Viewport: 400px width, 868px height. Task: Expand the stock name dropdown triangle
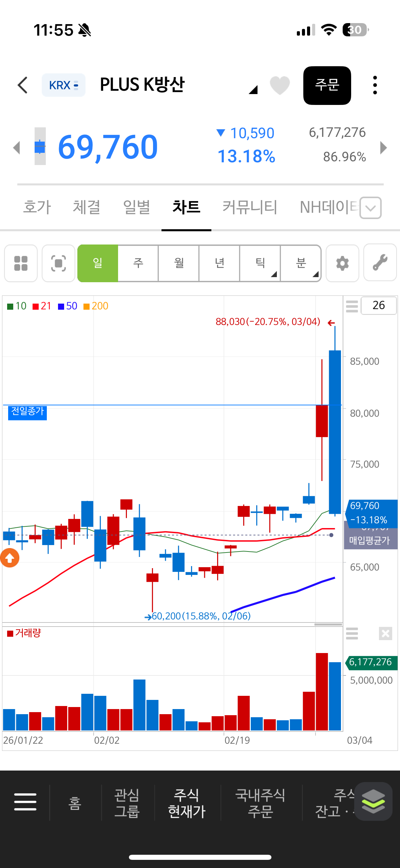[x=253, y=90]
